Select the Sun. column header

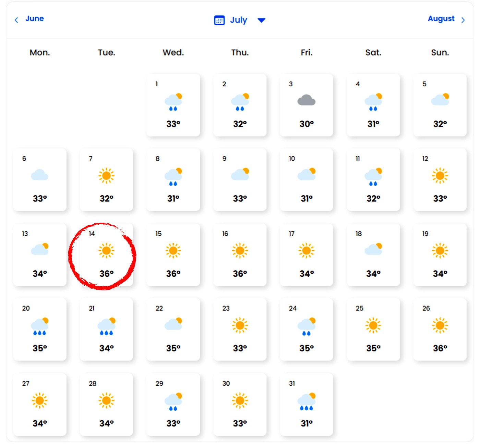tap(440, 52)
